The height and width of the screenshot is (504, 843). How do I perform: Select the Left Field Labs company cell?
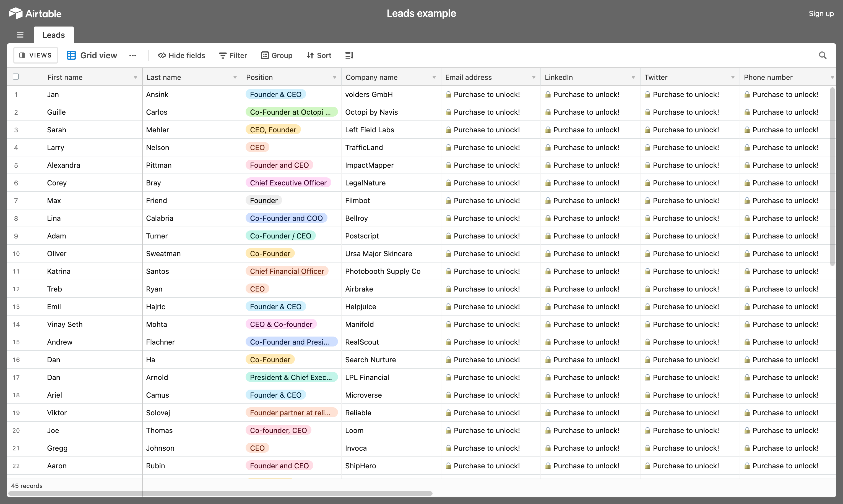coord(391,130)
